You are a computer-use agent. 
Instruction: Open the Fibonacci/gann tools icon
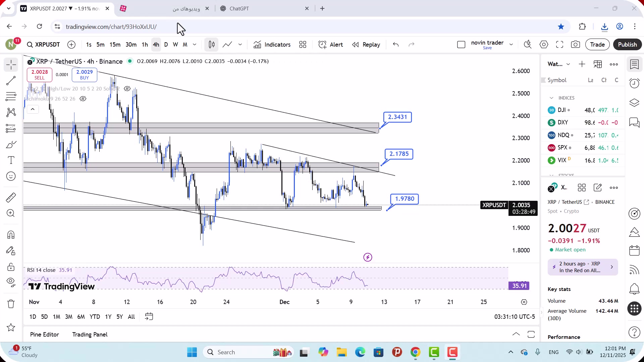tap(11, 97)
